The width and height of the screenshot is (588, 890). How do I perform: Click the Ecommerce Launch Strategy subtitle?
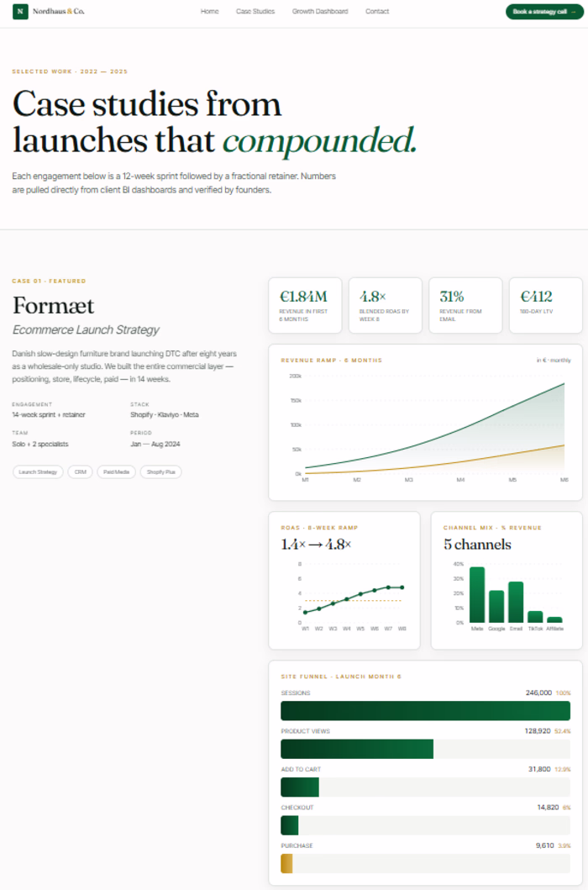tap(86, 329)
